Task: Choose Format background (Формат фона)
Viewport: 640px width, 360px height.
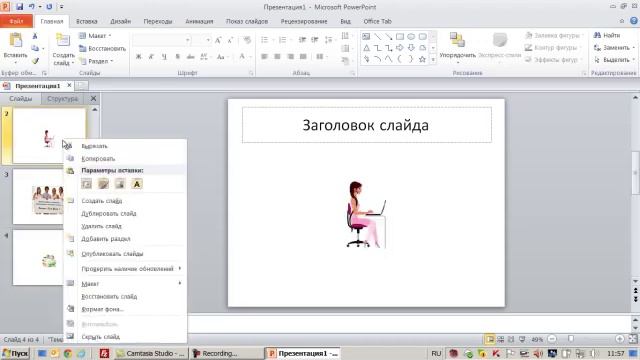Action: pyautogui.click(x=125, y=309)
